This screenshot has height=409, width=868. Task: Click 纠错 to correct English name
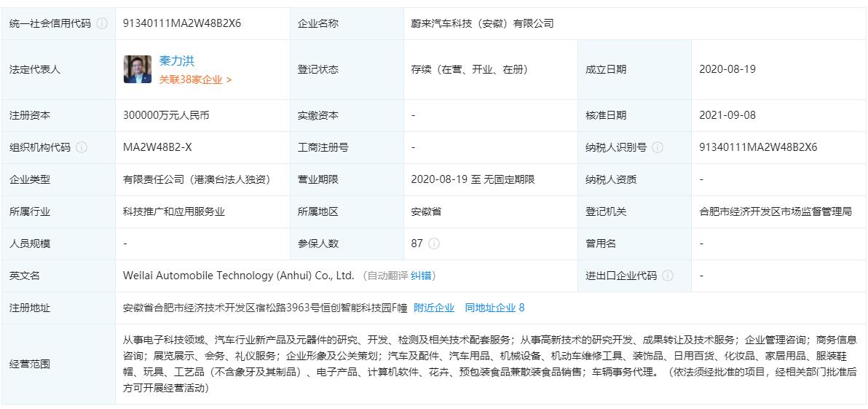[421, 276]
